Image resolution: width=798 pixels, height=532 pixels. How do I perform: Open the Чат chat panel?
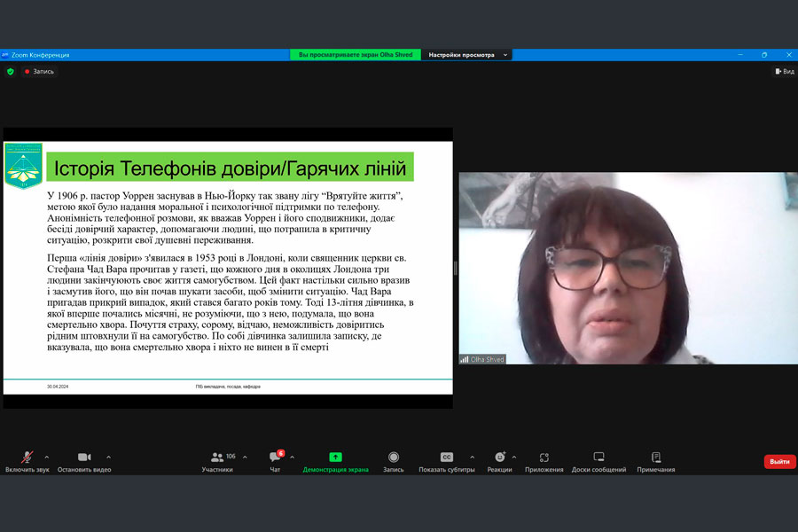click(276, 462)
